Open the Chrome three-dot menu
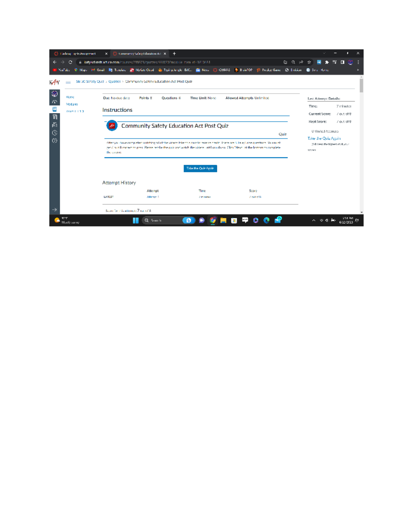The height and width of the screenshot is (532, 411). 358,62
